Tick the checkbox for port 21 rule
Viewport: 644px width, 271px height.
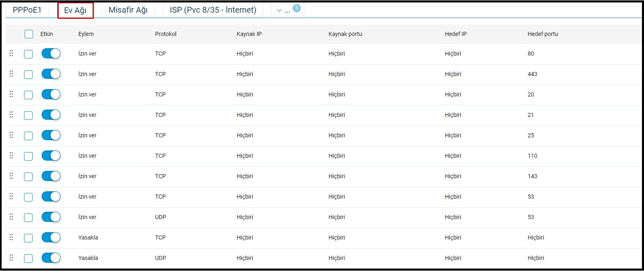28,115
